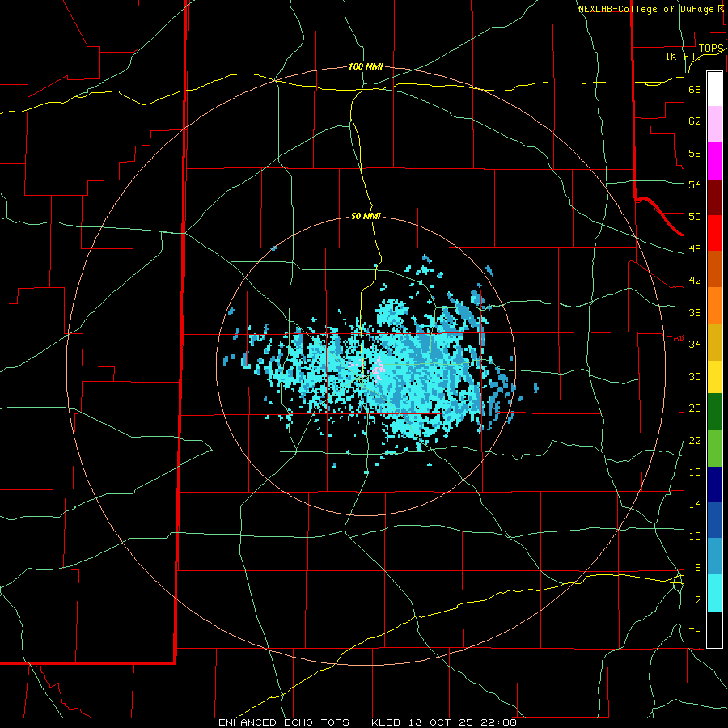Click the KLBB station identifier
The height and width of the screenshot is (728, 728).
[x=386, y=722]
